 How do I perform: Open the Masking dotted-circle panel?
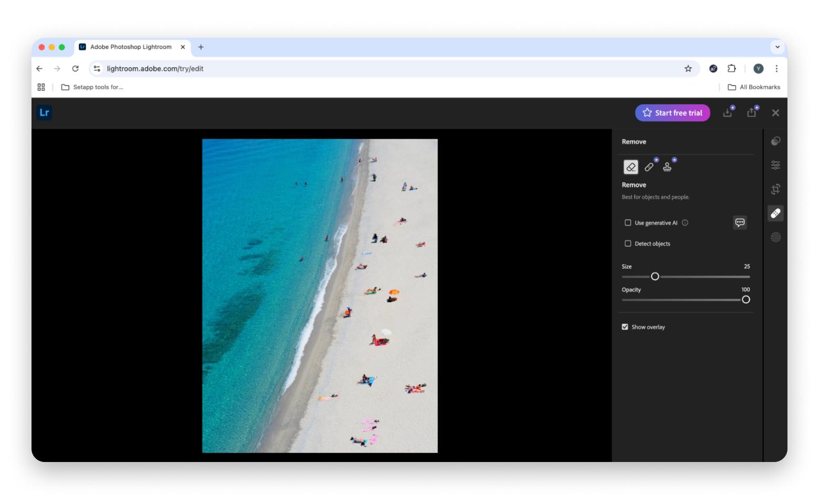pyautogui.click(x=775, y=237)
